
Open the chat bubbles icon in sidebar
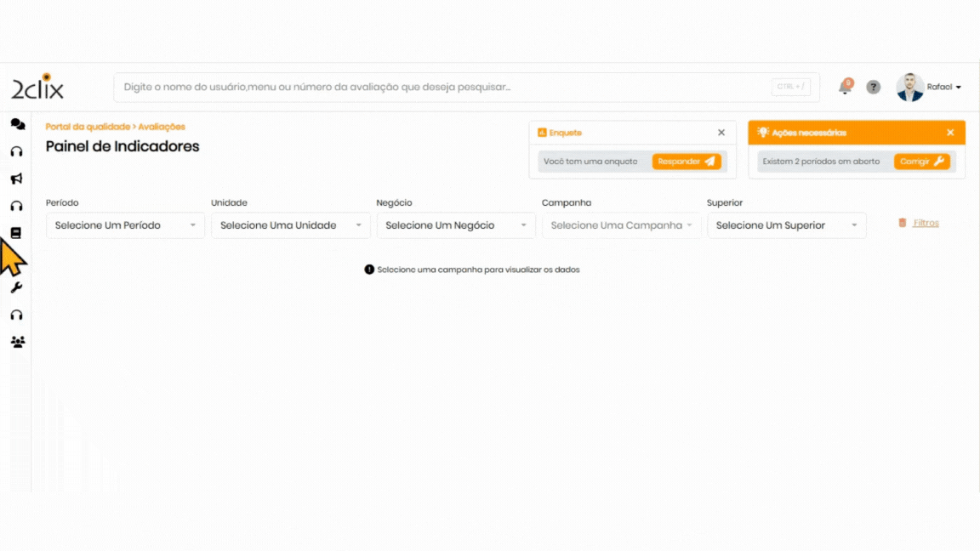pos(17,124)
